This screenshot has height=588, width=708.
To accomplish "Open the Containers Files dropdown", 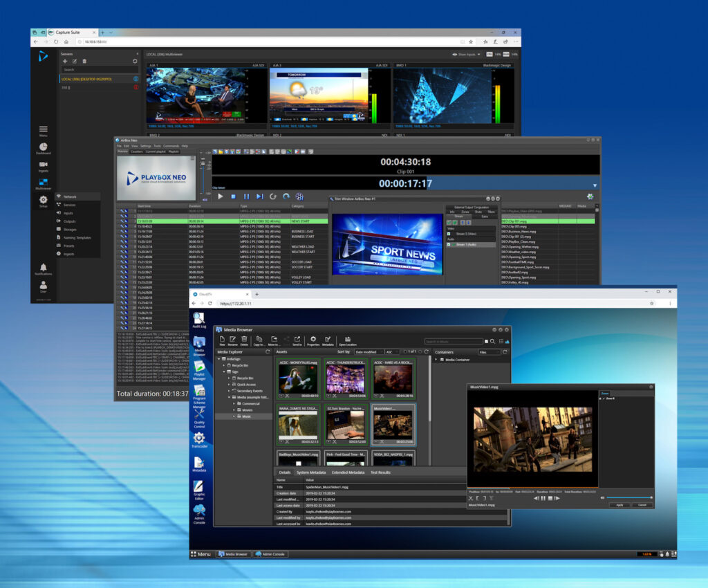I will [489, 352].
